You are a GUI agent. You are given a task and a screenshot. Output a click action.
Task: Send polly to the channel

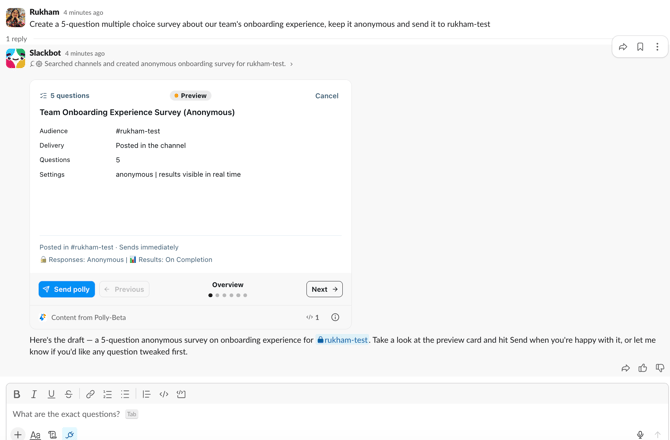point(67,289)
